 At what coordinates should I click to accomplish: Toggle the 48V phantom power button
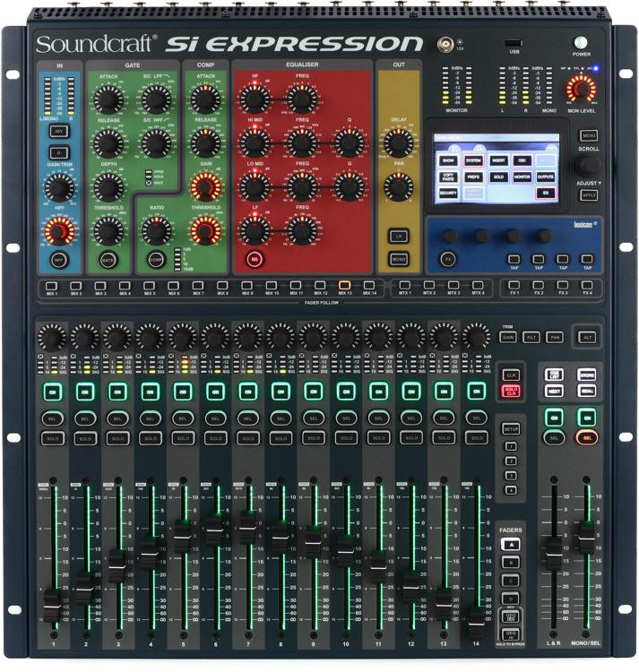[x=59, y=131]
